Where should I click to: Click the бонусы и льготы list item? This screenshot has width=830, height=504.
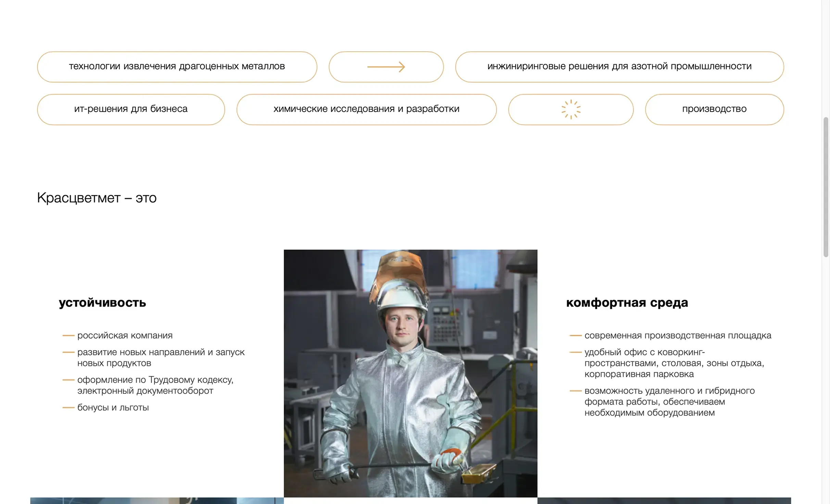click(x=113, y=407)
